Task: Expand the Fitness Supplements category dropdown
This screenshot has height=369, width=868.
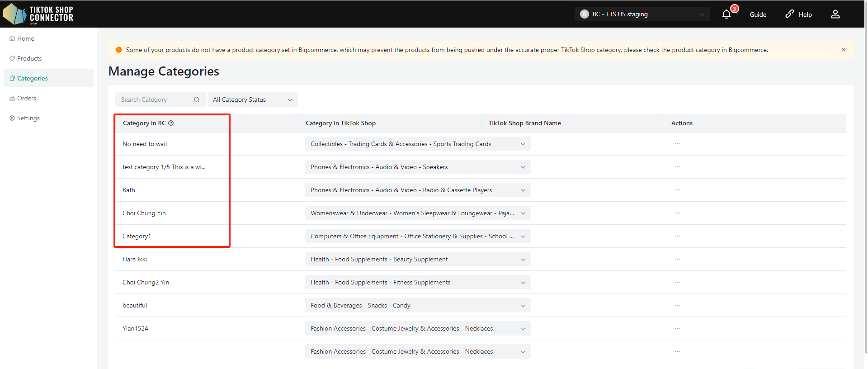Action: click(418, 282)
